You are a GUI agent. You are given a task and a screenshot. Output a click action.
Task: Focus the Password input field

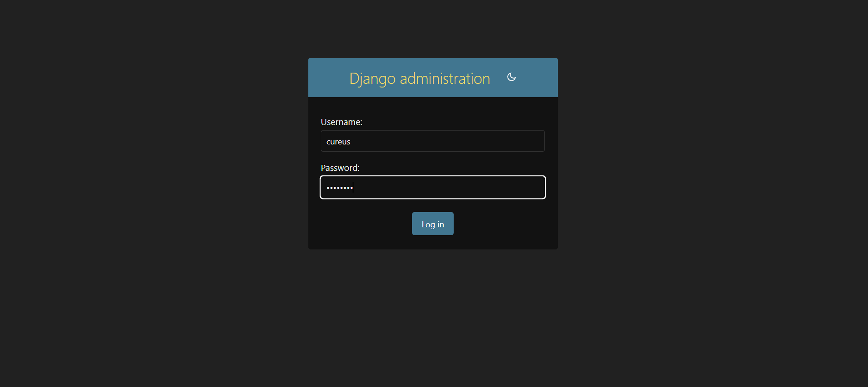click(x=432, y=187)
